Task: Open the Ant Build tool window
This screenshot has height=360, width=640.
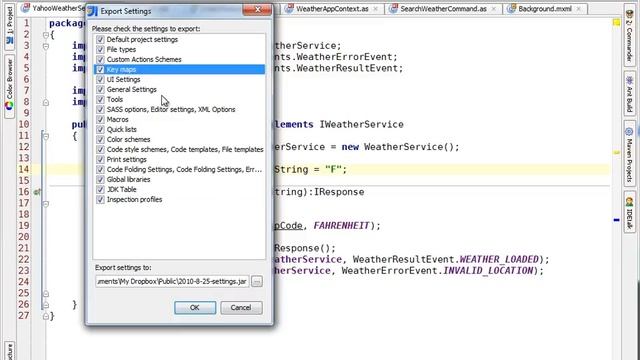Action: tap(629, 93)
